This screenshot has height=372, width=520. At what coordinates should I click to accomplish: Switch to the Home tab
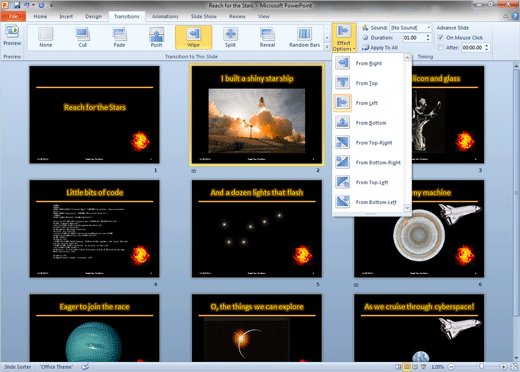pos(40,16)
